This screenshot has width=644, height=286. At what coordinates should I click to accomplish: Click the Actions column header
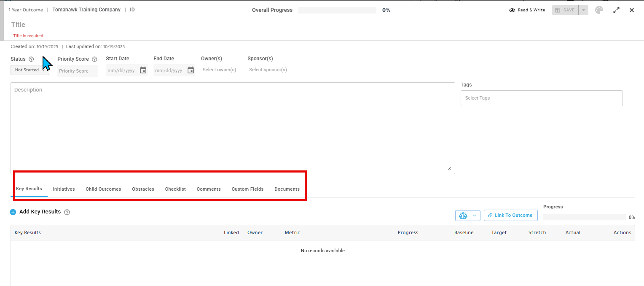click(x=623, y=232)
